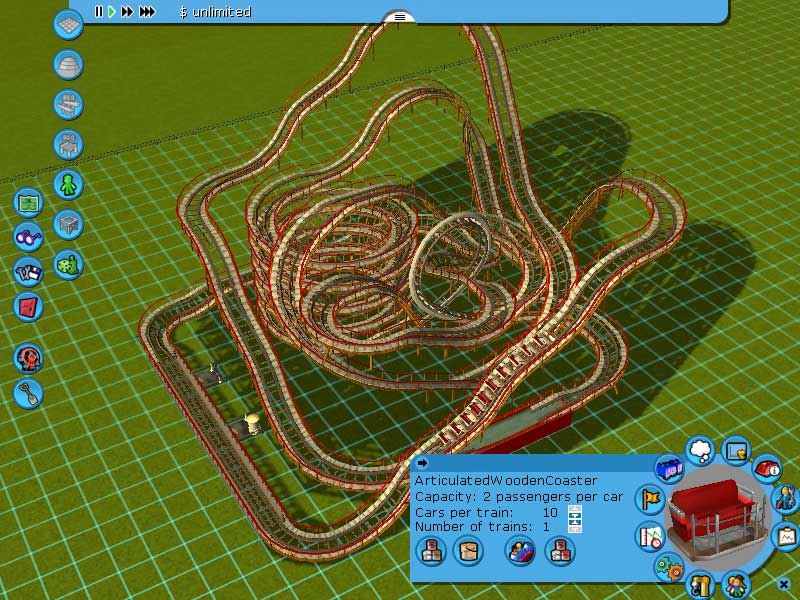Open the clipboard finances graph tab
This screenshot has height=600, width=800.
pos(786,536)
